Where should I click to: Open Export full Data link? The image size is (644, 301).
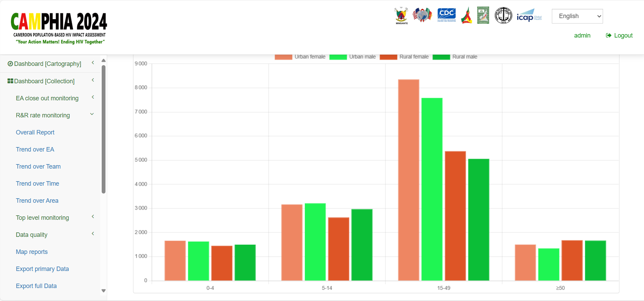(x=36, y=286)
